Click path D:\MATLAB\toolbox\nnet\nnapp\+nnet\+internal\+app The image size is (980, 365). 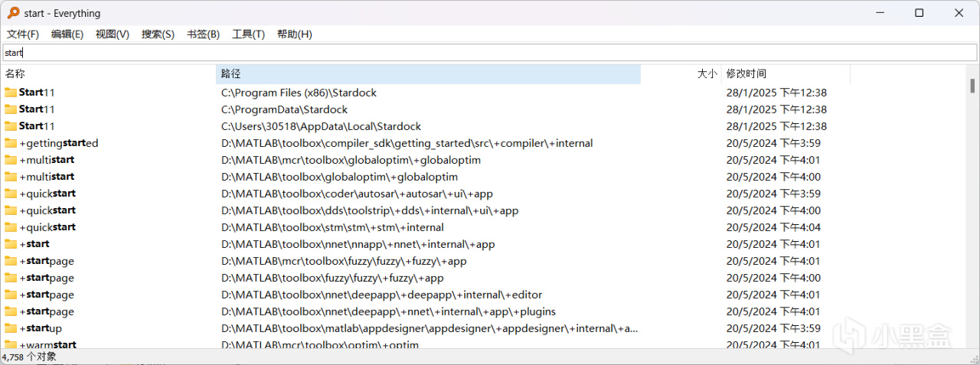358,244
